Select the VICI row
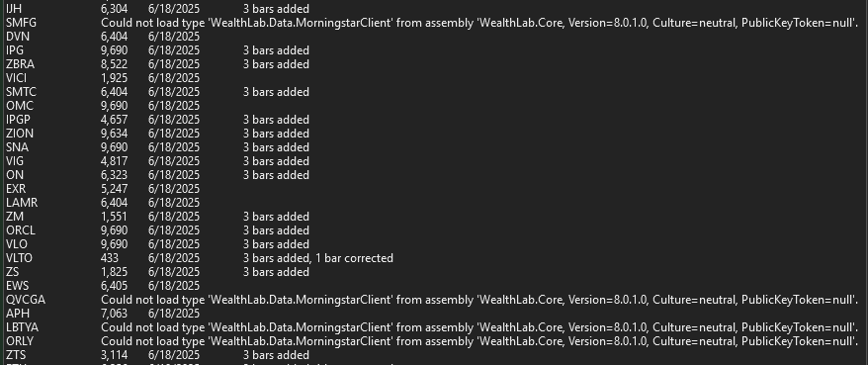This screenshot has width=868, height=365. tap(434, 78)
